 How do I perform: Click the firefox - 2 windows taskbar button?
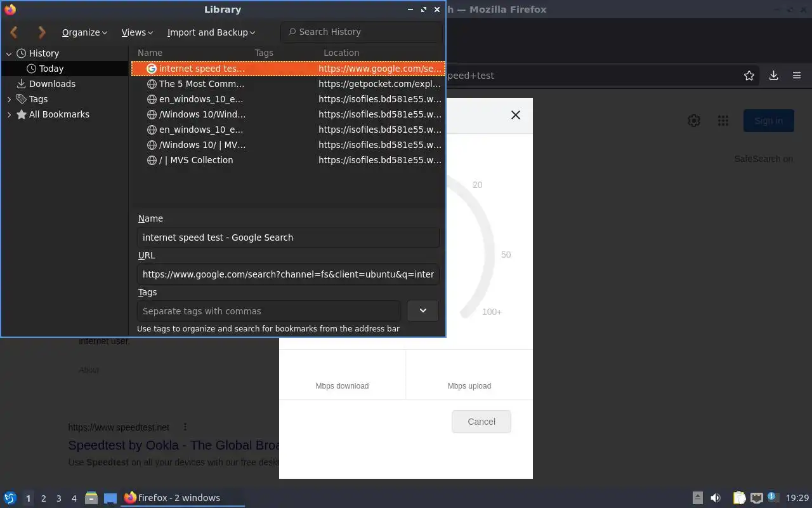pos(183,498)
